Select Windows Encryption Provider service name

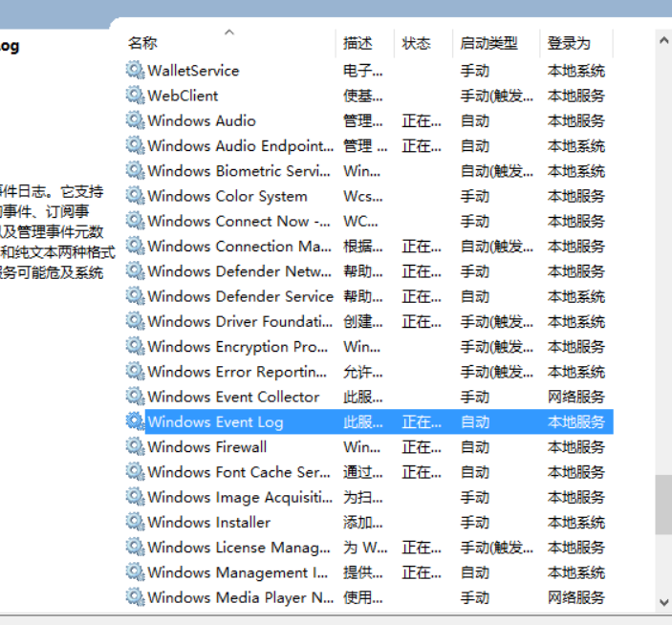click(237, 347)
